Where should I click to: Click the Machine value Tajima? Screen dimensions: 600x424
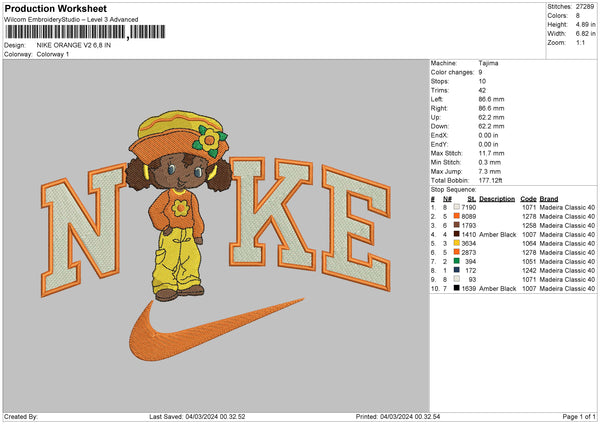click(x=488, y=63)
